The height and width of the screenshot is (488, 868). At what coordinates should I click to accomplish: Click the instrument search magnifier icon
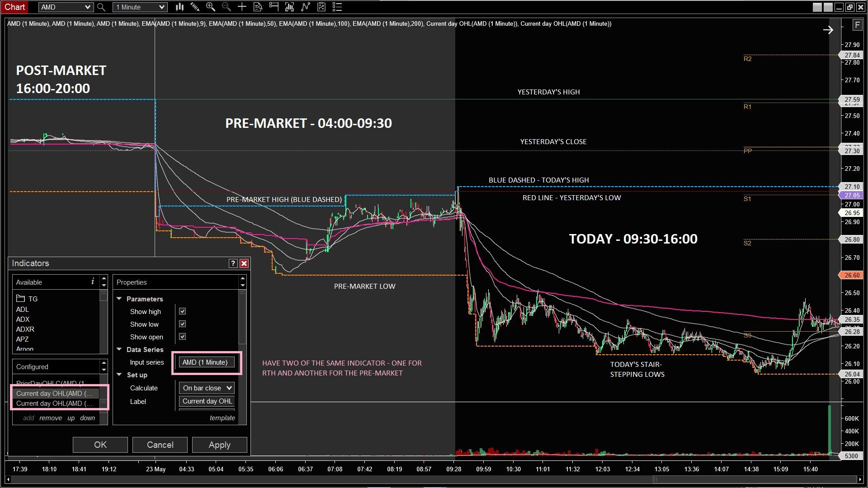click(x=101, y=7)
